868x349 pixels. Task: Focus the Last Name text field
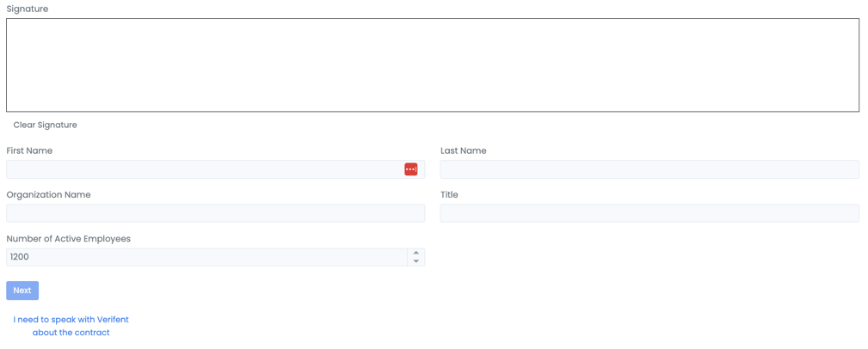click(649, 169)
